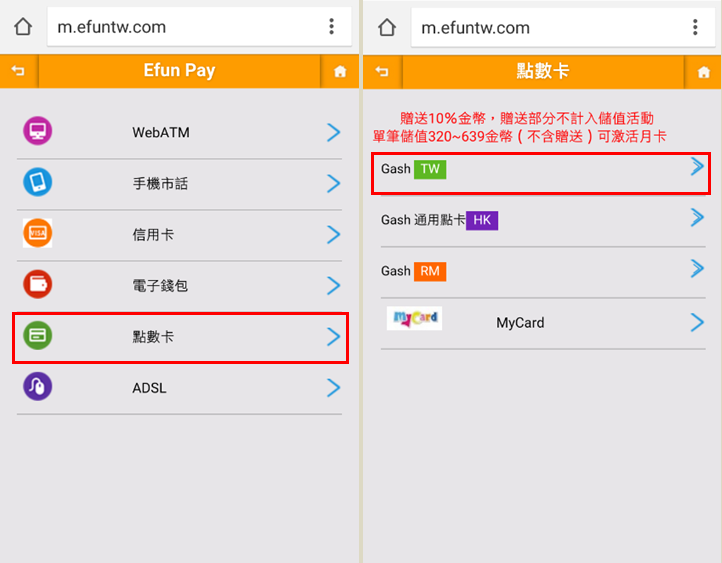
Task: Click the purple HK badge
Action: tap(482, 220)
